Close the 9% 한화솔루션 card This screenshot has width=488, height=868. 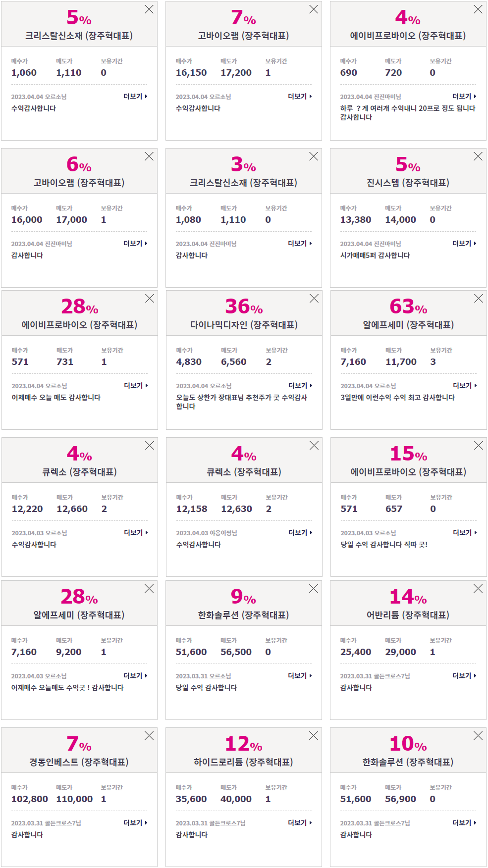pos(314,589)
